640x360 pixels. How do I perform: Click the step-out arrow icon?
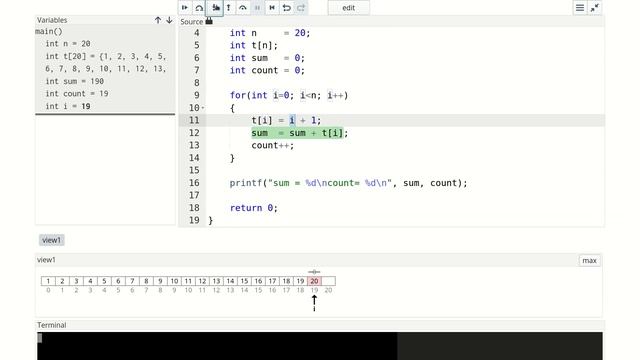(x=229, y=8)
